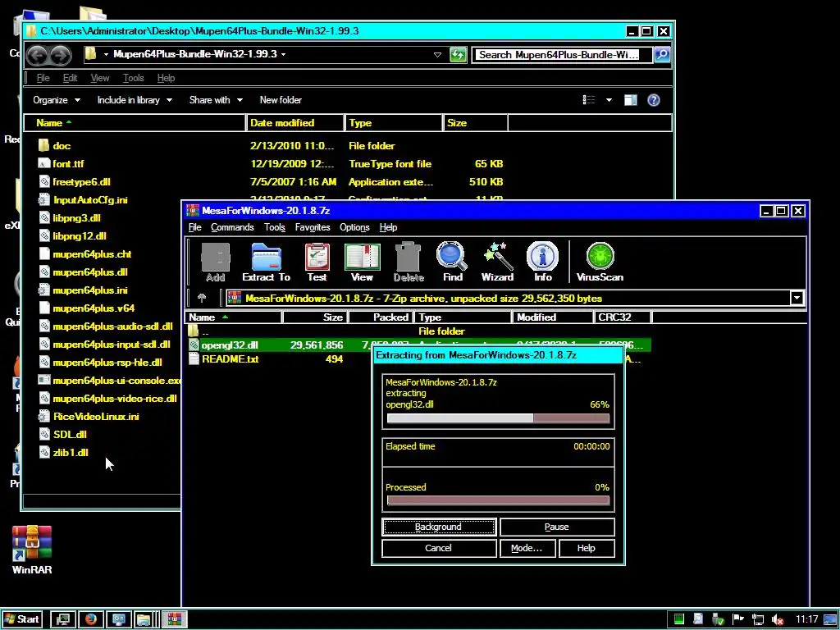The width and height of the screenshot is (840, 630).
Task: Click the Find magnifier icon in WinRAR
Action: click(x=452, y=262)
